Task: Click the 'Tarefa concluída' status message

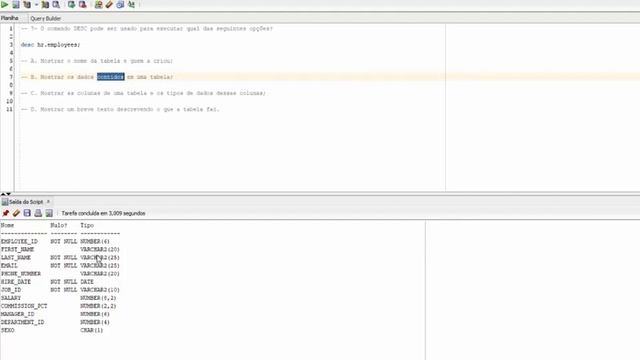Action: [x=103, y=213]
